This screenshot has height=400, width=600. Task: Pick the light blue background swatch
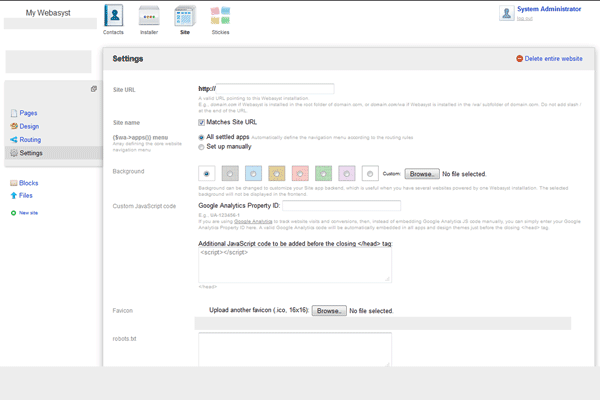[x=252, y=173]
